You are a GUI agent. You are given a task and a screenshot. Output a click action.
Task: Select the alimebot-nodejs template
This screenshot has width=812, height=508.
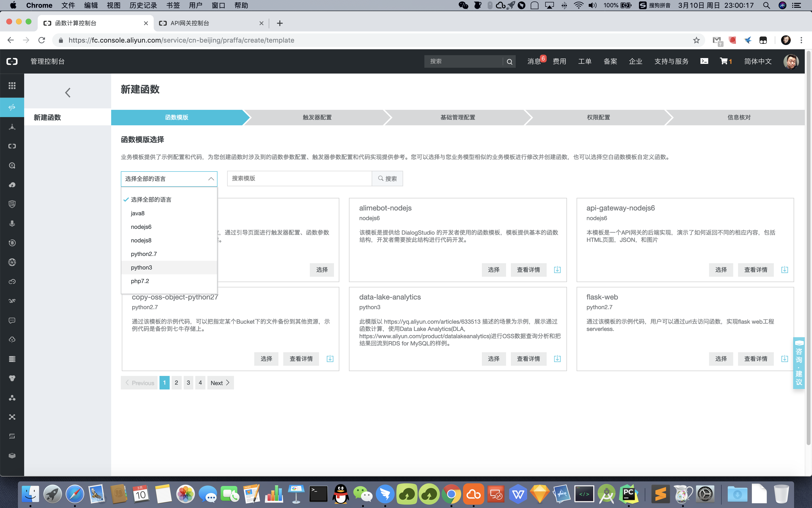point(493,270)
